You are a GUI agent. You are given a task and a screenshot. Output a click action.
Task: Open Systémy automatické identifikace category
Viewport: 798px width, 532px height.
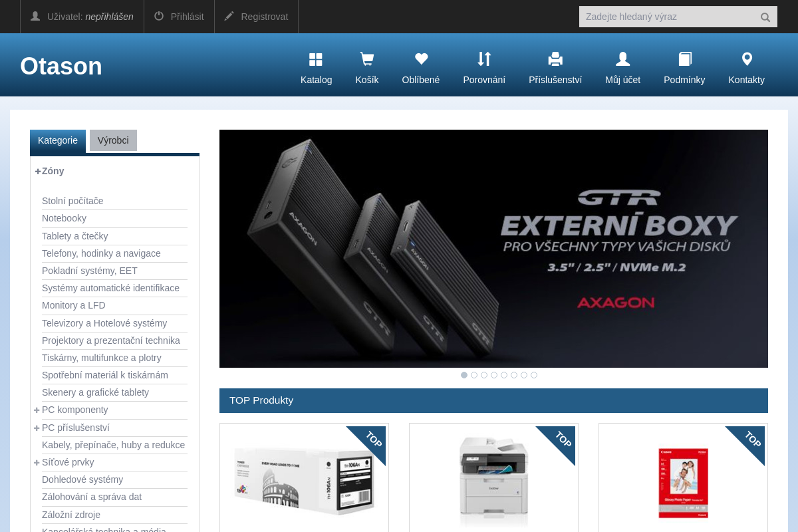click(110, 288)
